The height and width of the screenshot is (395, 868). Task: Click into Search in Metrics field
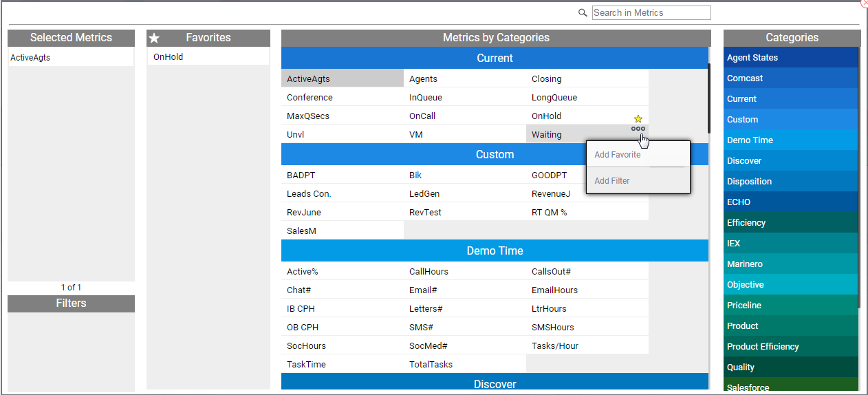(651, 12)
